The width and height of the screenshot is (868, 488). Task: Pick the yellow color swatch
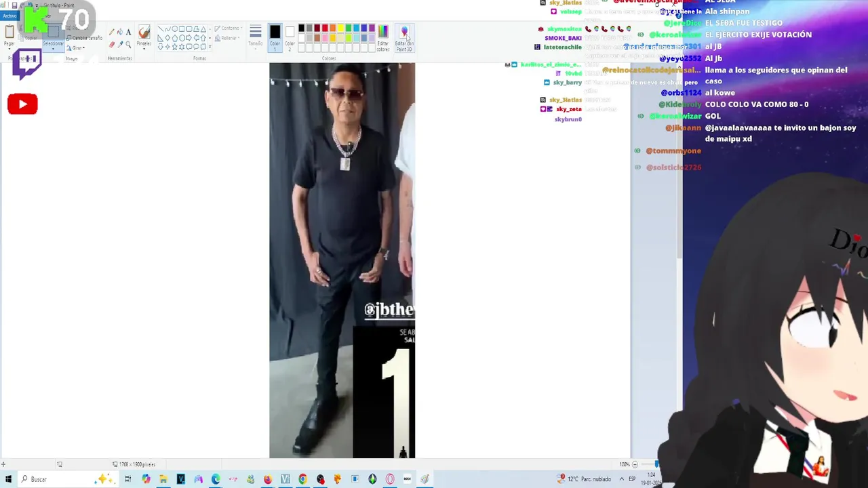pyautogui.click(x=340, y=28)
